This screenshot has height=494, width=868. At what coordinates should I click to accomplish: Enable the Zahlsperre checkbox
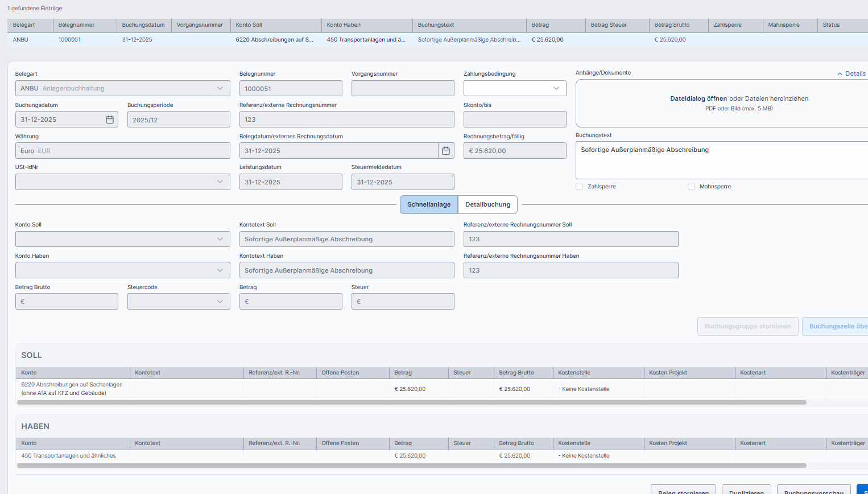580,187
